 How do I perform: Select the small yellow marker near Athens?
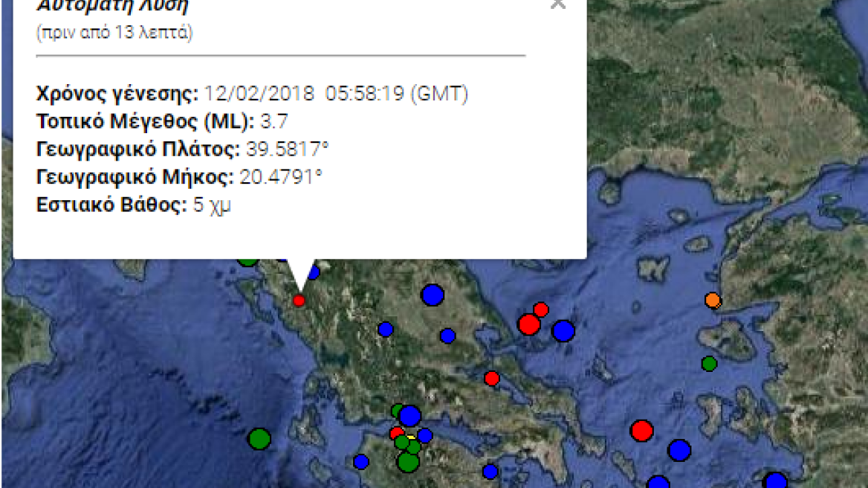(x=409, y=437)
